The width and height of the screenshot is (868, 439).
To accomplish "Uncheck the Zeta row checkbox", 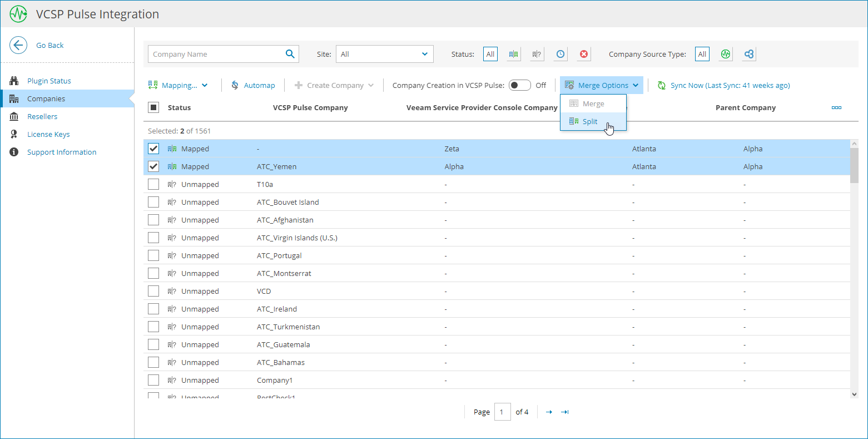I will 153,149.
